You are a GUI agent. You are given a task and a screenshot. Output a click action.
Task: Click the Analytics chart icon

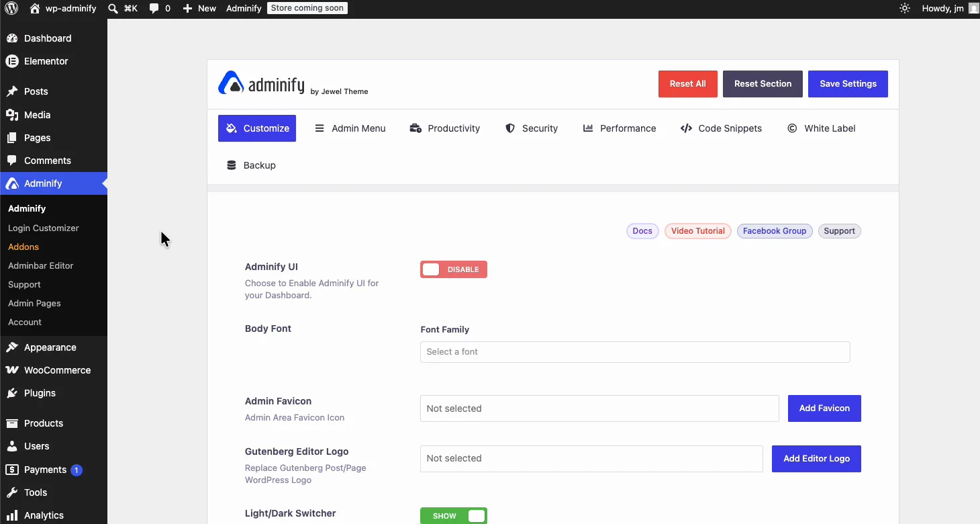click(12, 515)
